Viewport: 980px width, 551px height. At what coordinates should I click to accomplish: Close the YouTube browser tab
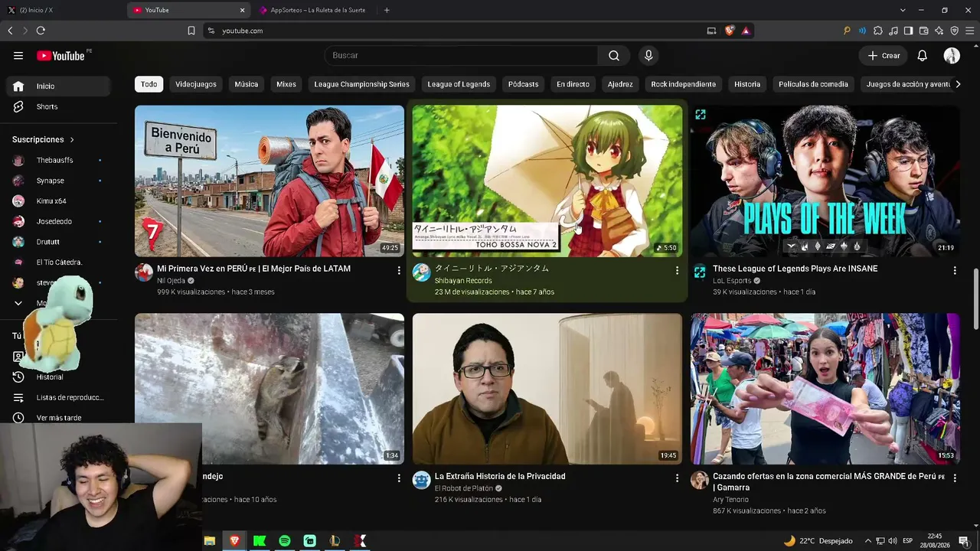pos(243,10)
